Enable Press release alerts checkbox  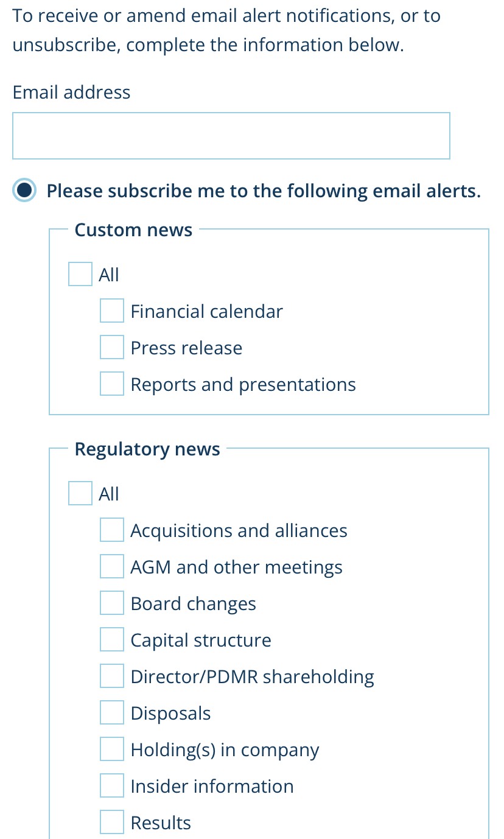112,348
